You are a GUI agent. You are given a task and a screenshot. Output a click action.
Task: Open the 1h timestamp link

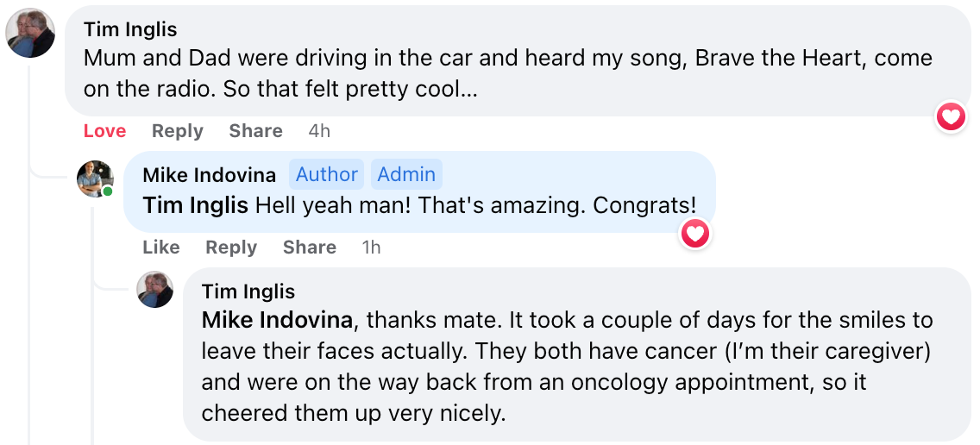[371, 248]
